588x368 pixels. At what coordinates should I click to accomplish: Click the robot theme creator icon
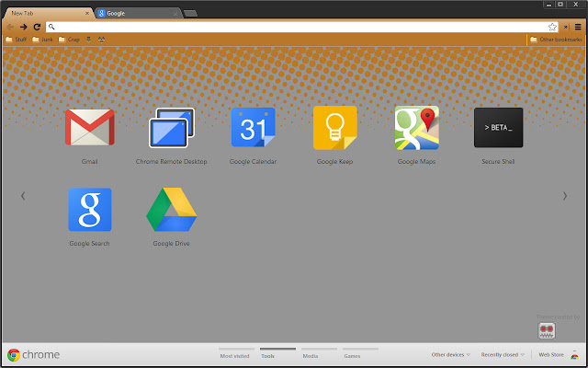[547, 331]
